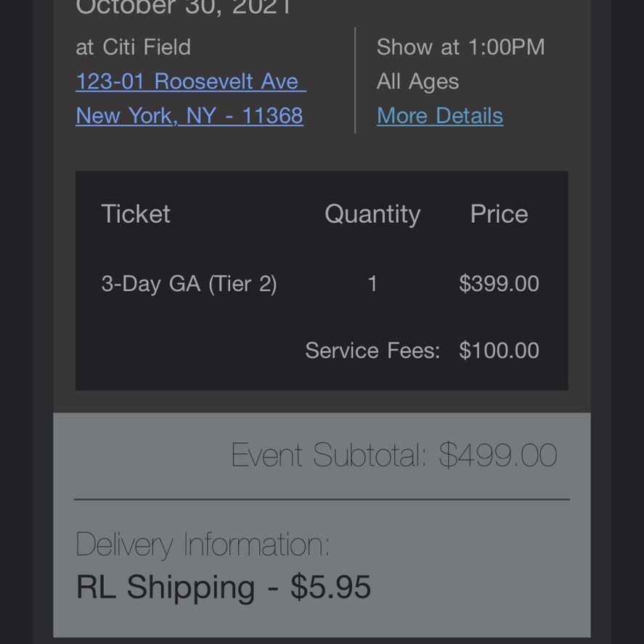Select the ticket quantity value 1
Image resolution: width=644 pixels, height=644 pixels.
pyautogui.click(x=372, y=284)
